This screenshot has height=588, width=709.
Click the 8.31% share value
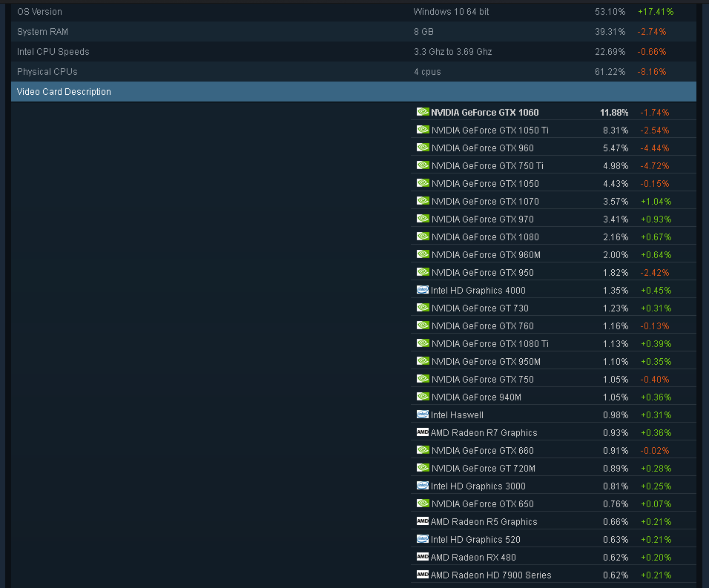pos(616,131)
